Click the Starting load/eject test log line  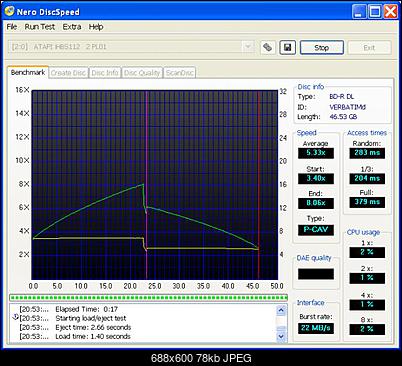[x=91, y=318]
